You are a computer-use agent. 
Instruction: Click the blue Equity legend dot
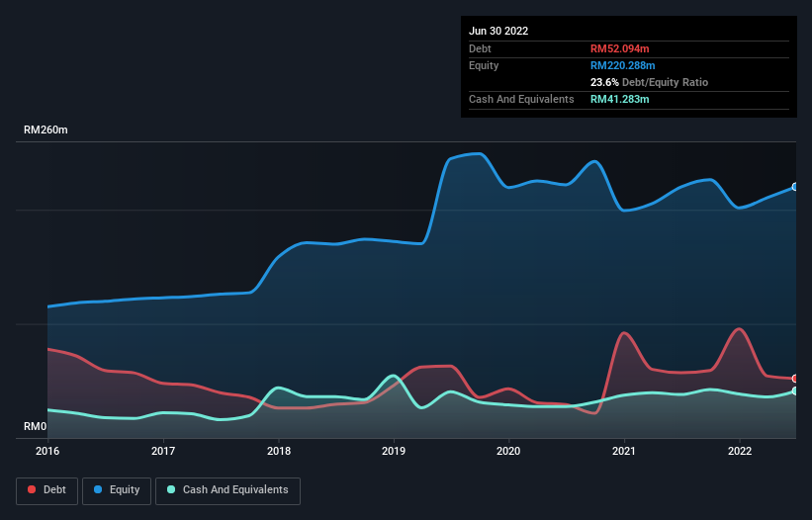98,489
